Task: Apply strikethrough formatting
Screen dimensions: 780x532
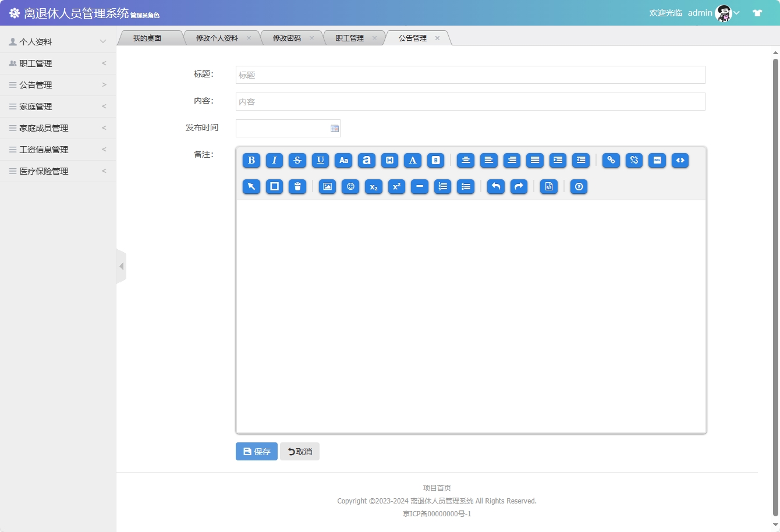Action: [x=297, y=161]
